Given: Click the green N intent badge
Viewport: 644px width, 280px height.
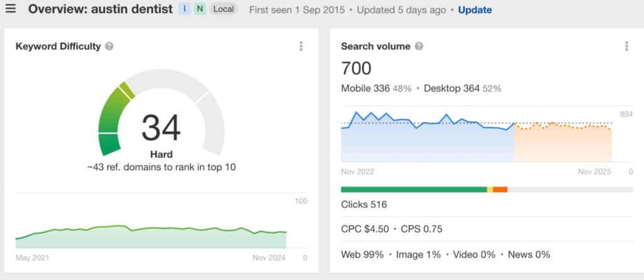Looking at the screenshot, I should 199,9.
